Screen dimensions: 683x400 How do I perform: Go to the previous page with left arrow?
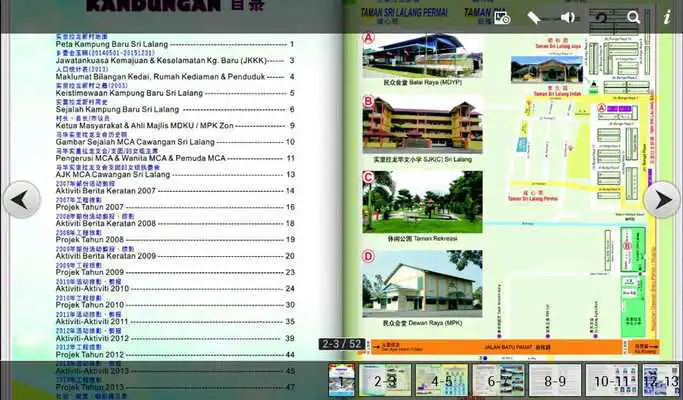tap(21, 200)
